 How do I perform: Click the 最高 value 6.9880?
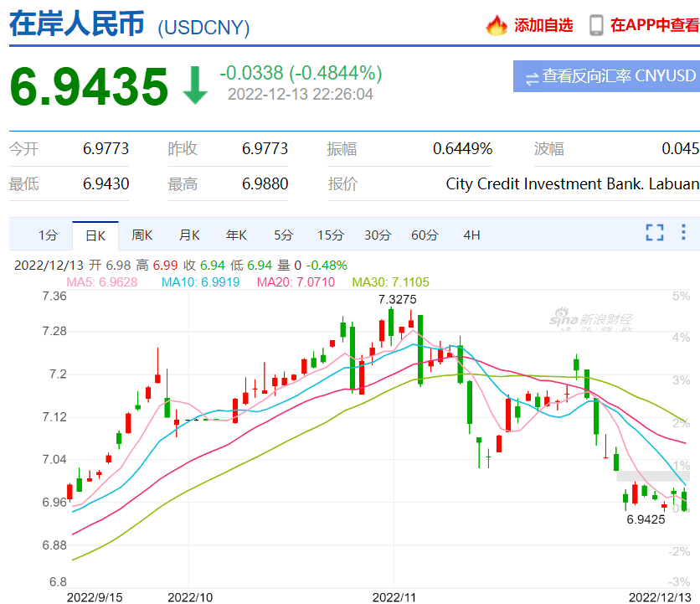265,184
